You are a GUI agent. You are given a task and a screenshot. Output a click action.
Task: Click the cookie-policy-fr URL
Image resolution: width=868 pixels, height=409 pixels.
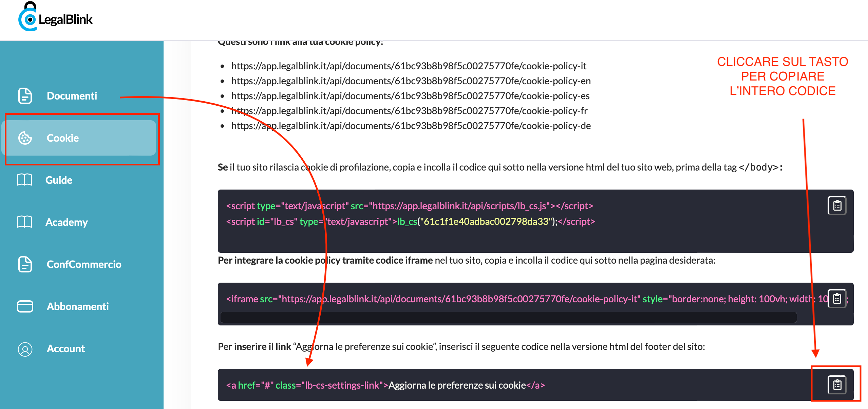(410, 111)
